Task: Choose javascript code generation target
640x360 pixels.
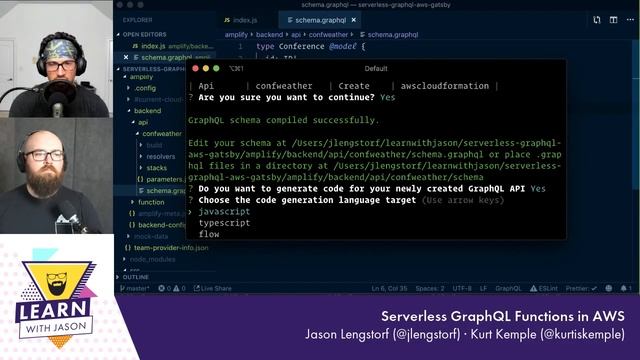Action: coord(224,211)
